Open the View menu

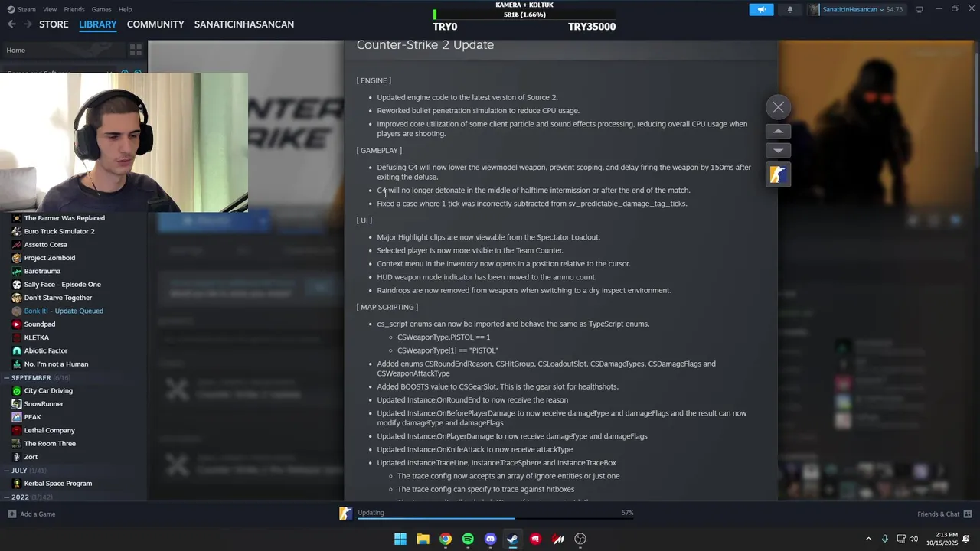(x=50, y=9)
